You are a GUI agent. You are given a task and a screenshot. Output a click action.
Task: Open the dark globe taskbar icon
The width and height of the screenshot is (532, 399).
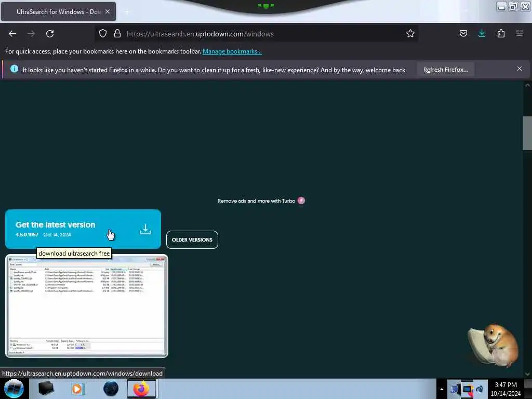pyautogui.click(x=111, y=389)
